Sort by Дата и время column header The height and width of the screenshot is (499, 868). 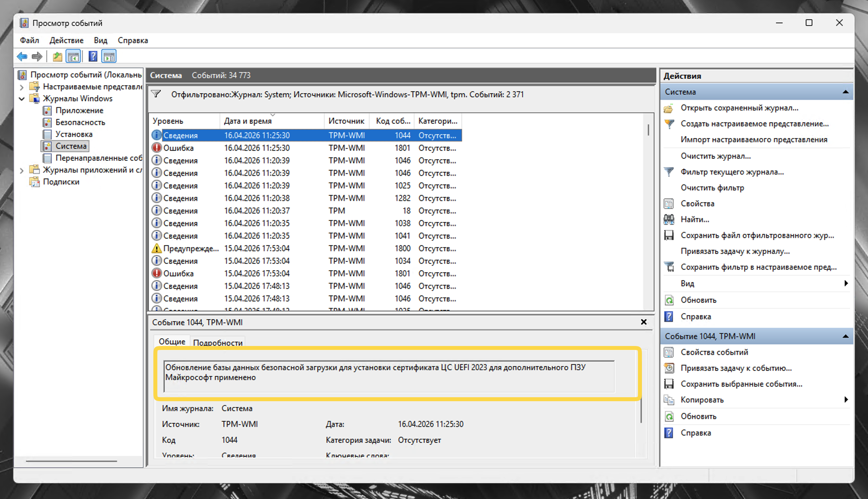click(x=248, y=121)
